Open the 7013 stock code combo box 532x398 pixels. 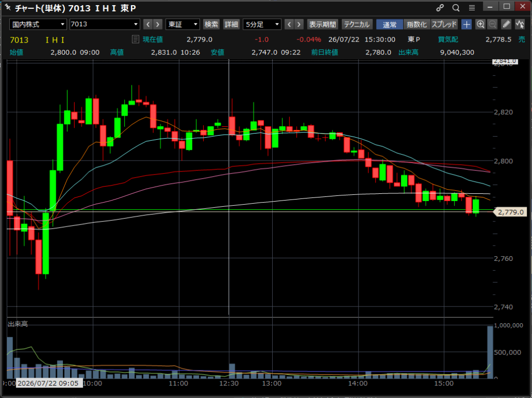(x=104, y=24)
